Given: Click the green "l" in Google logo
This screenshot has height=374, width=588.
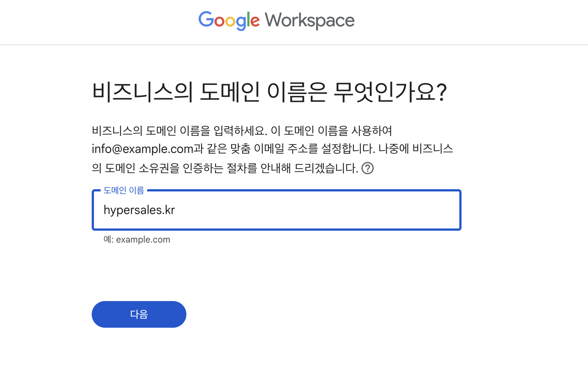Looking at the screenshot, I should click(x=248, y=20).
